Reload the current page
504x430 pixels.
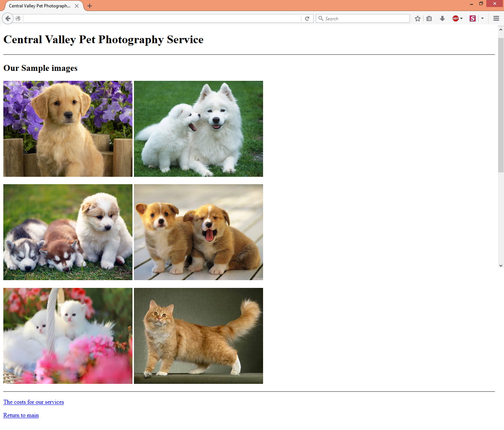point(307,18)
